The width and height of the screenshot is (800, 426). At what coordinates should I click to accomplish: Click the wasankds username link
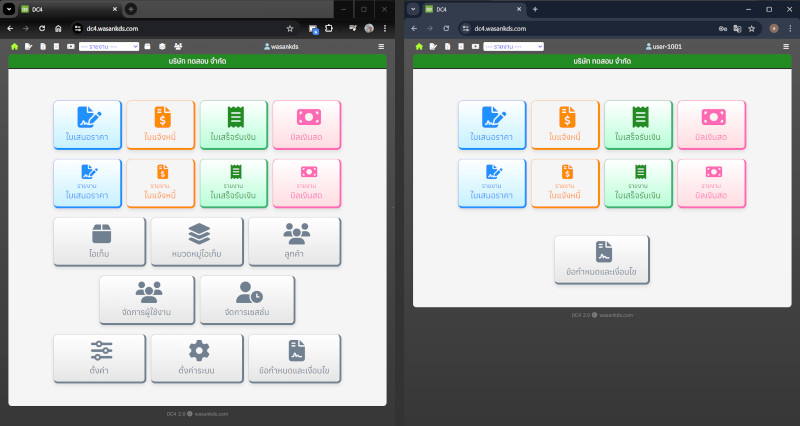coord(287,47)
